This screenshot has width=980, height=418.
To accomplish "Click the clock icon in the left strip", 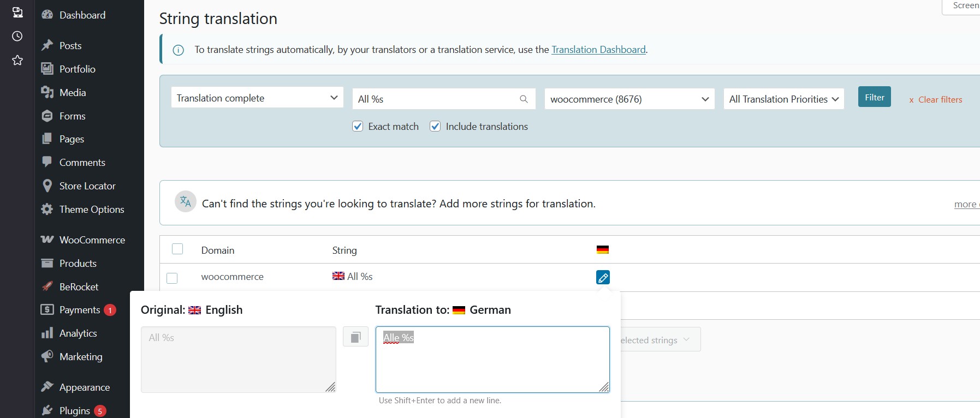I will coord(17,36).
